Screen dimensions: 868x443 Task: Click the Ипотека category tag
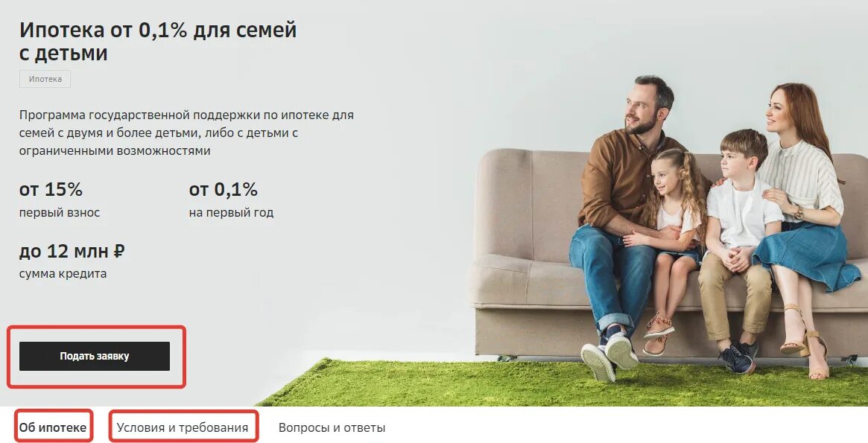pos(45,79)
